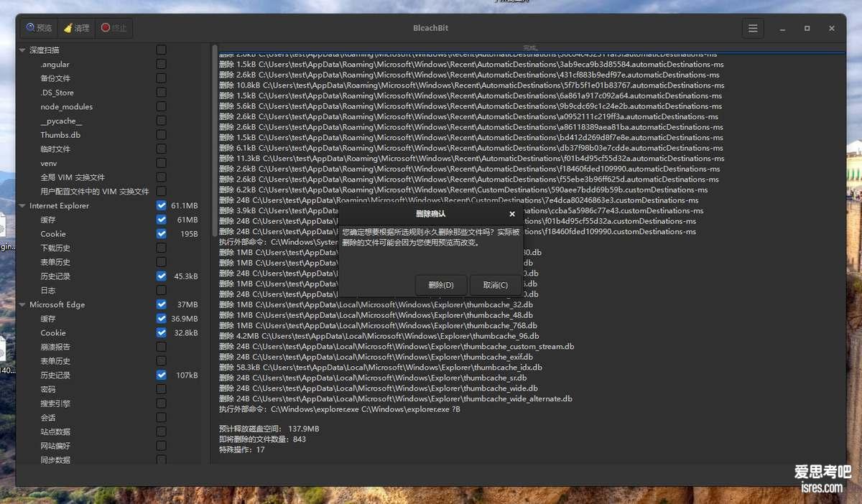Enable Internet Explorer 日志 checkbox
The width and height of the screenshot is (862, 504).
point(161,290)
